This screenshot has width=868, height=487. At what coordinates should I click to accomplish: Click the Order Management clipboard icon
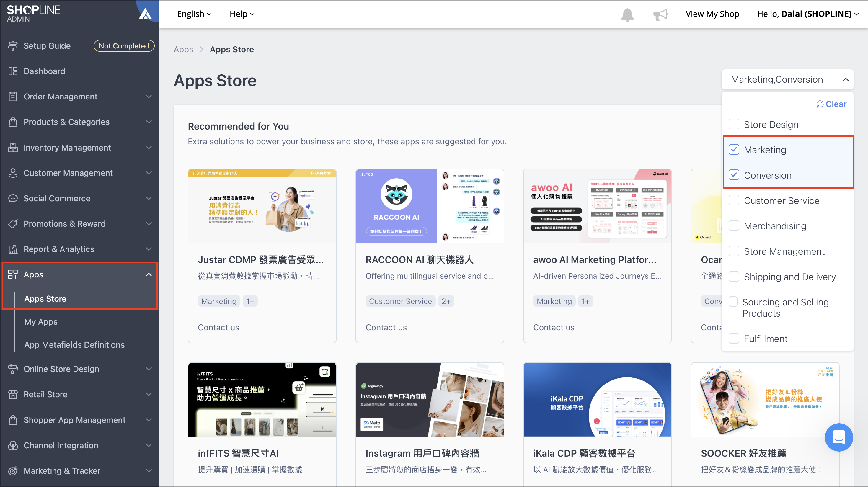point(13,97)
